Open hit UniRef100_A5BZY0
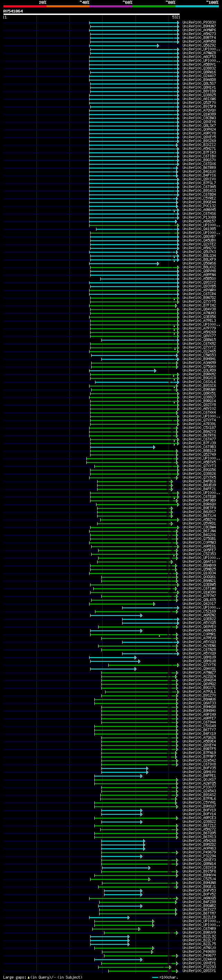This screenshot has width=222, height=980. coord(199,520)
